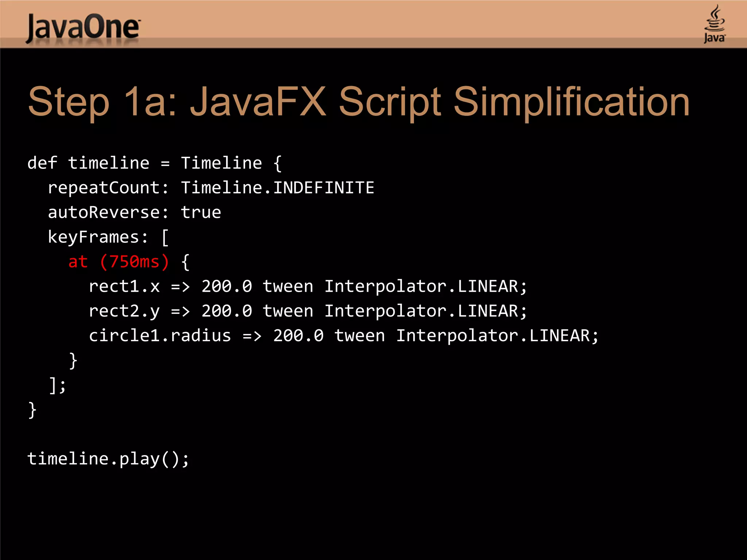Image resolution: width=747 pixels, height=560 pixels.
Task: Click the 'circle1.radius' code line
Action: (x=343, y=336)
